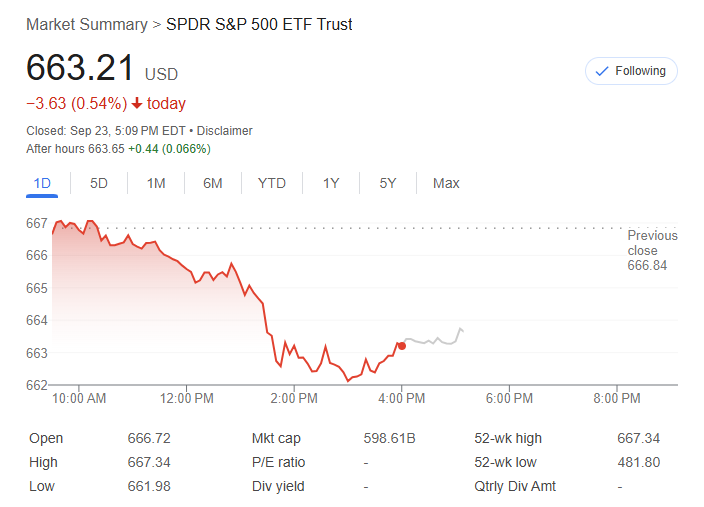
Task: Show the 6M chart range
Action: tap(212, 183)
